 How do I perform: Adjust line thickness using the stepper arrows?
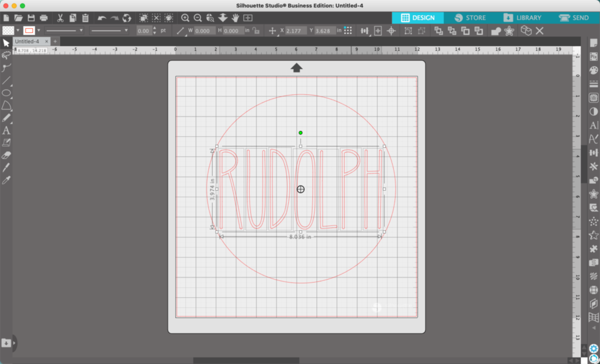155,30
